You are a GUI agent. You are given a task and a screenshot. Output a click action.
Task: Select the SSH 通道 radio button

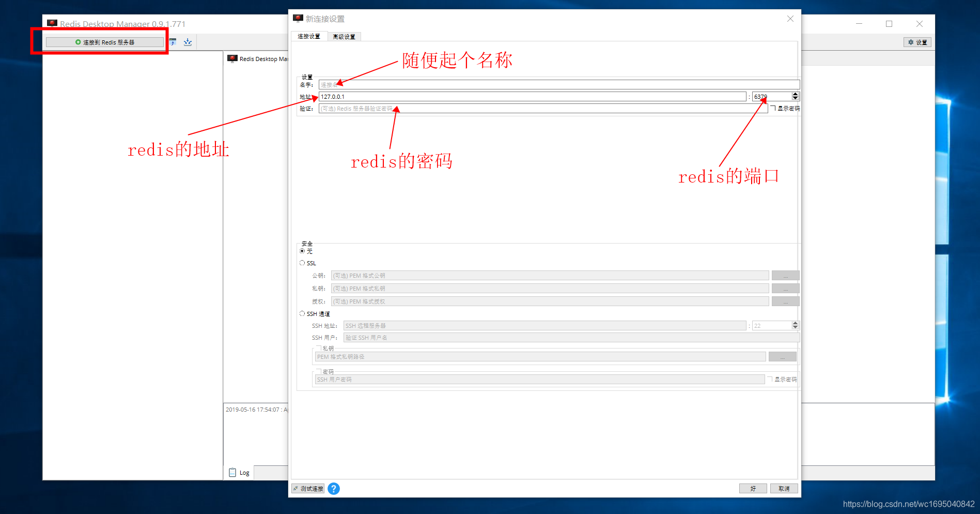(x=302, y=313)
